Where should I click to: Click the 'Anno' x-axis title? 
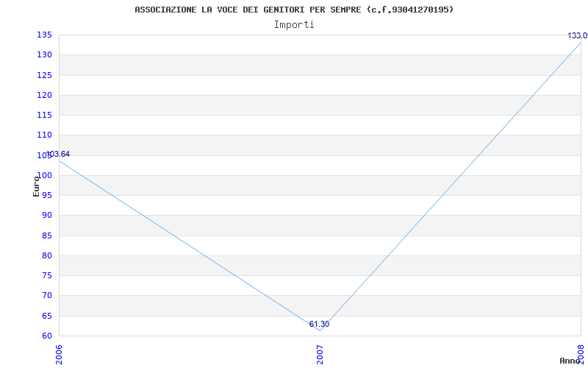click(570, 361)
